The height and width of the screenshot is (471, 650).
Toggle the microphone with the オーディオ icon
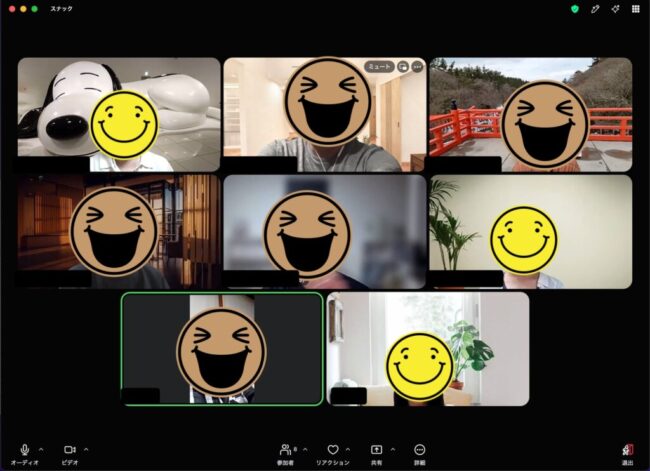24,449
